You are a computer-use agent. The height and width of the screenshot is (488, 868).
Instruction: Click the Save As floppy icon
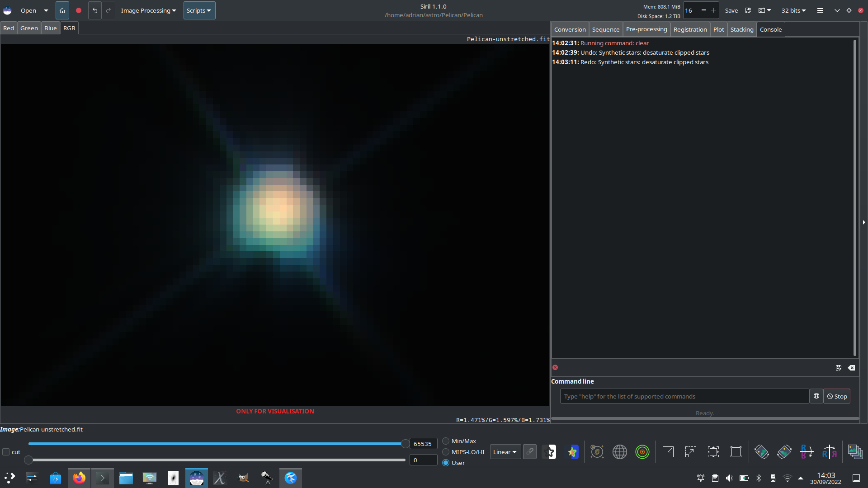coord(748,10)
